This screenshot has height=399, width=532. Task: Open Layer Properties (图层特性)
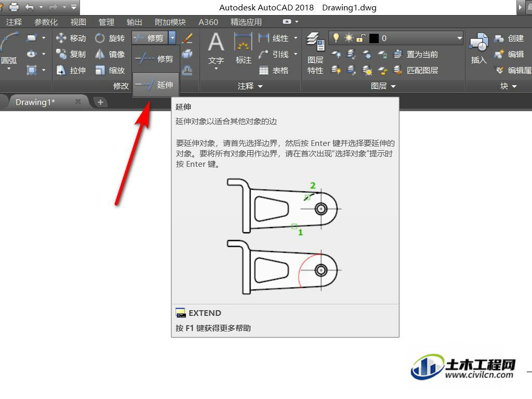tap(315, 54)
